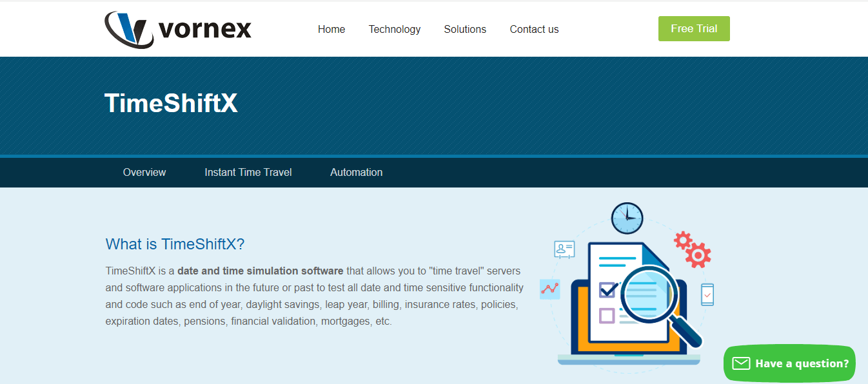
Task: Click the smartphone icon in the illustration
Action: 707,294
